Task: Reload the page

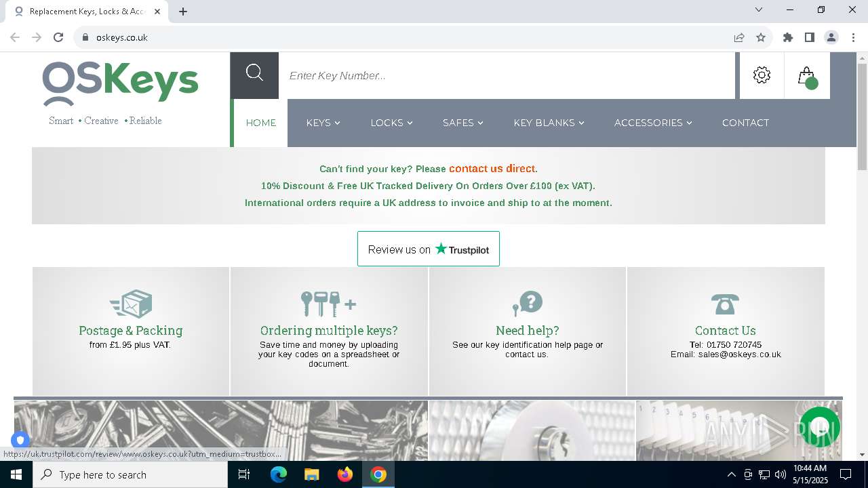Action: tap(58, 37)
